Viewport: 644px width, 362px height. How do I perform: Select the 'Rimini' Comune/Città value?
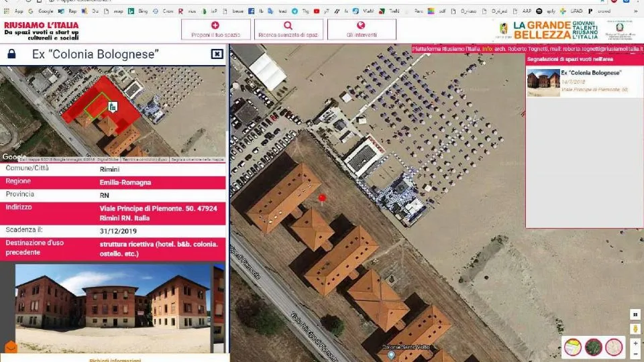pos(109,169)
